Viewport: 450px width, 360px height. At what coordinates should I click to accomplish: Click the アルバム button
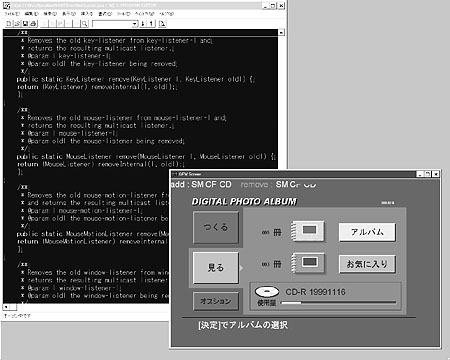tap(367, 232)
